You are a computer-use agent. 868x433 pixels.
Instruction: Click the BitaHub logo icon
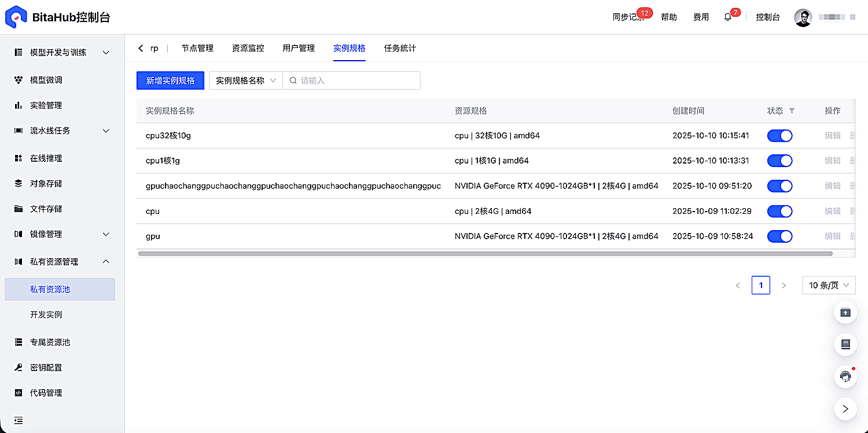16,17
